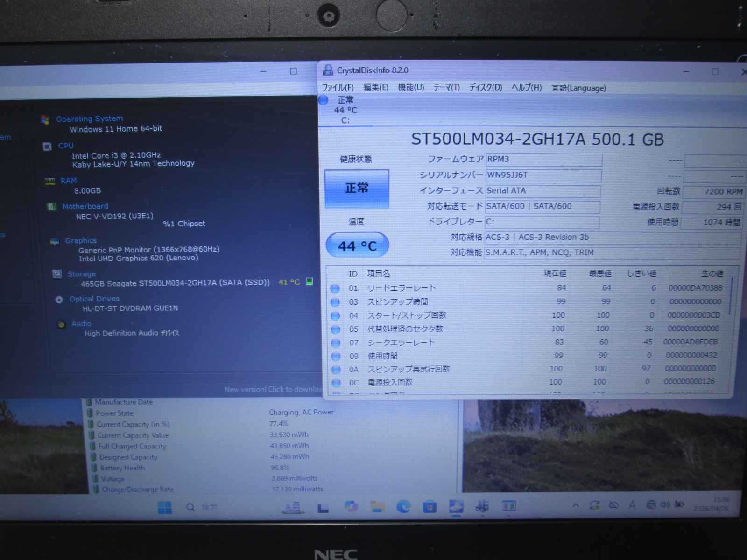The height and width of the screenshot is (560, 747).
Task: Click the 正常 health status button
Action: [357, 189]
